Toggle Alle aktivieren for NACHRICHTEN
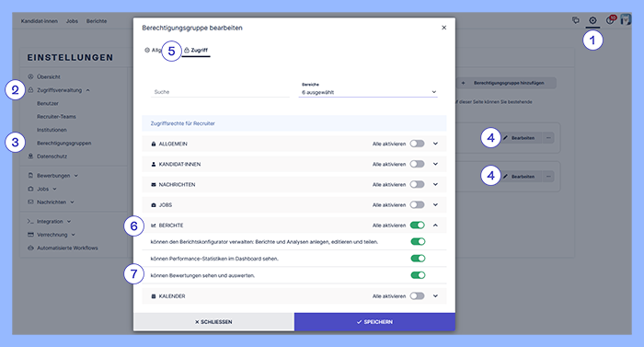 [x=417, y=184]
